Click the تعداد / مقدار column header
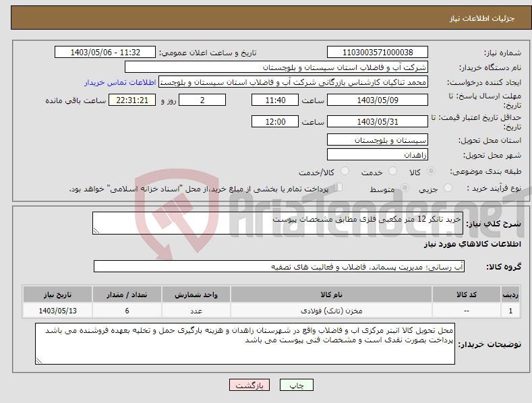Screen dimensions: 532x403 click(x=127, y=294)
